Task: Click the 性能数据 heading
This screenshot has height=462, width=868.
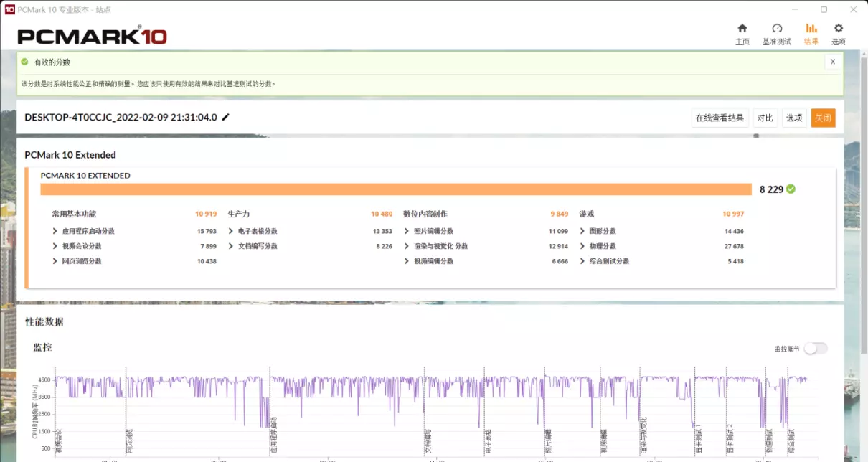Action: pos(44,322)
